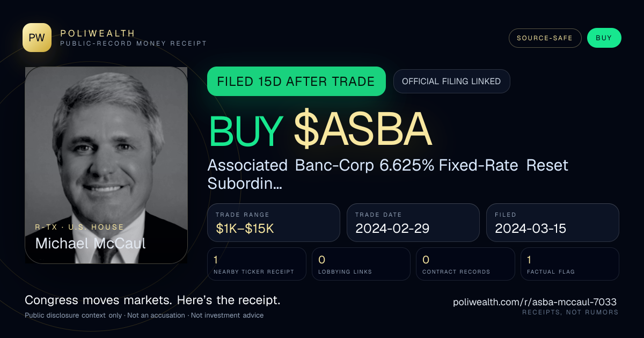The height and width of the screenshot is (338, 644).
Task: Click the gold PW logo icon
Action: 37,38
